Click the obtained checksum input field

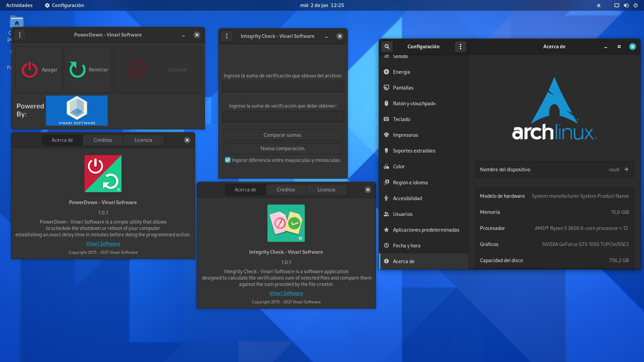[283, 86]
